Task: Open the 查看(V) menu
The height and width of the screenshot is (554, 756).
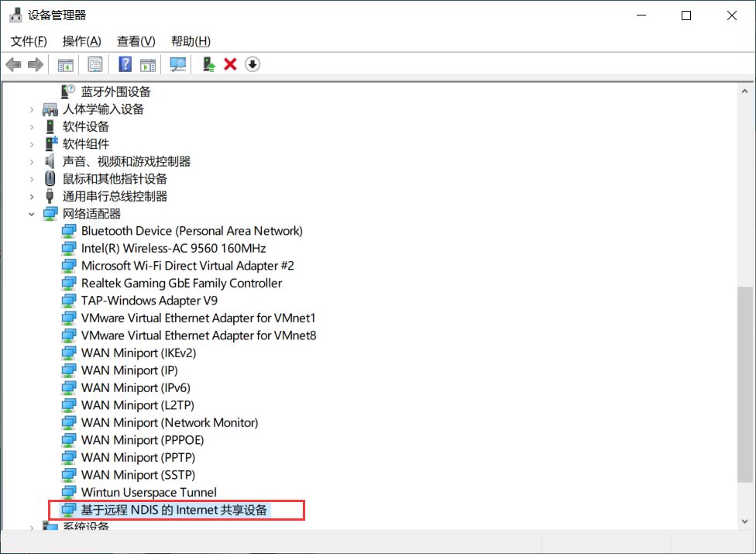Action: tap(136, 42)
